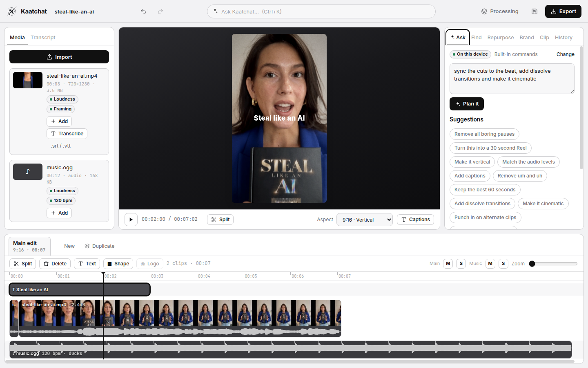Select the music.ogg audio thumbnail
Screen dimensions: 588x368
(28, 172)
